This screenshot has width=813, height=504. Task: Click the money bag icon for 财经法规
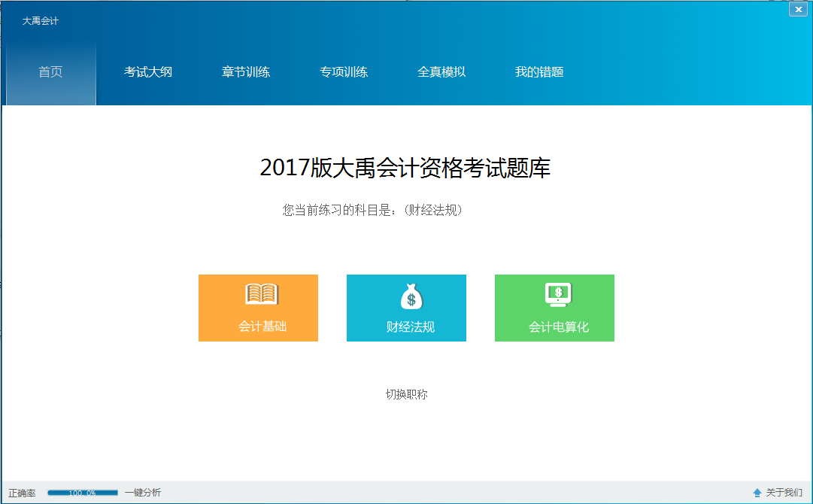pyautogui.click(x=411, y=296)
